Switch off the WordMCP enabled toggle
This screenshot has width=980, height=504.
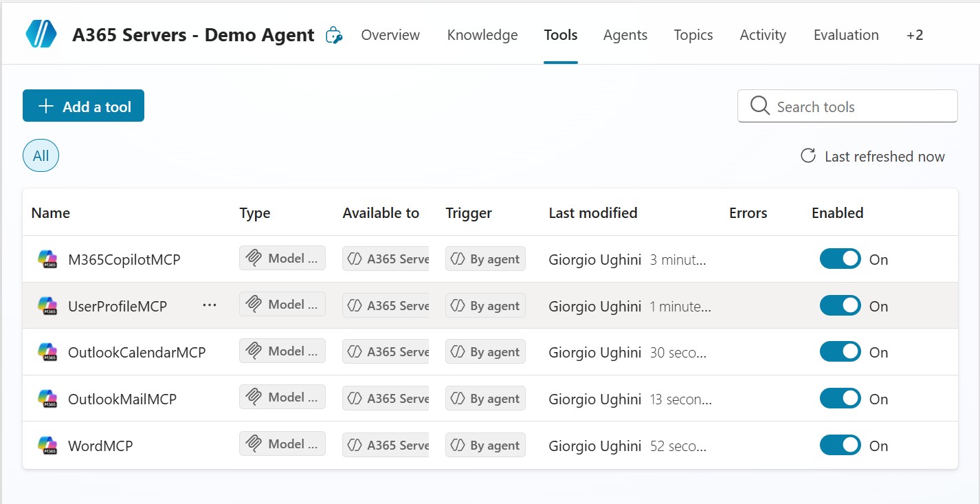[840, 446]
